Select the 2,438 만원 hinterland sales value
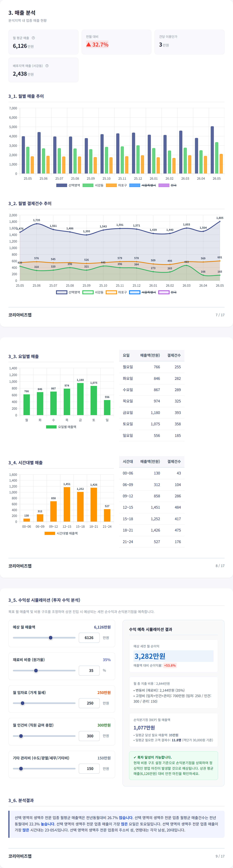Viewport: 233px width, 868px height. click(23, 74)
